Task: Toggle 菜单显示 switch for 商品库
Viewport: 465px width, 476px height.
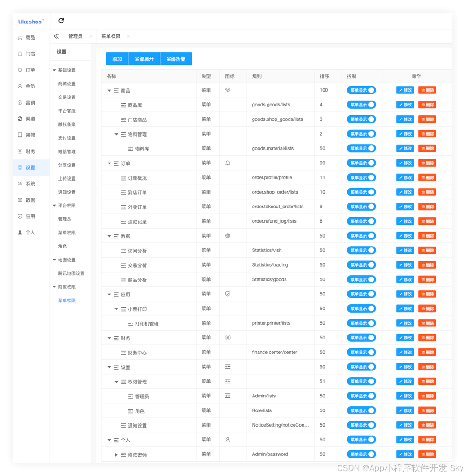Action: (x=361, y=105)
